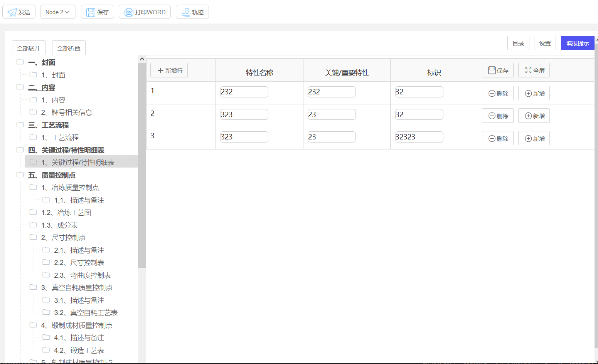The height and width of the screenshot is (364, 598).
Task: Click the top toolbar 保存 disk icon
Action: coord(91,12)
